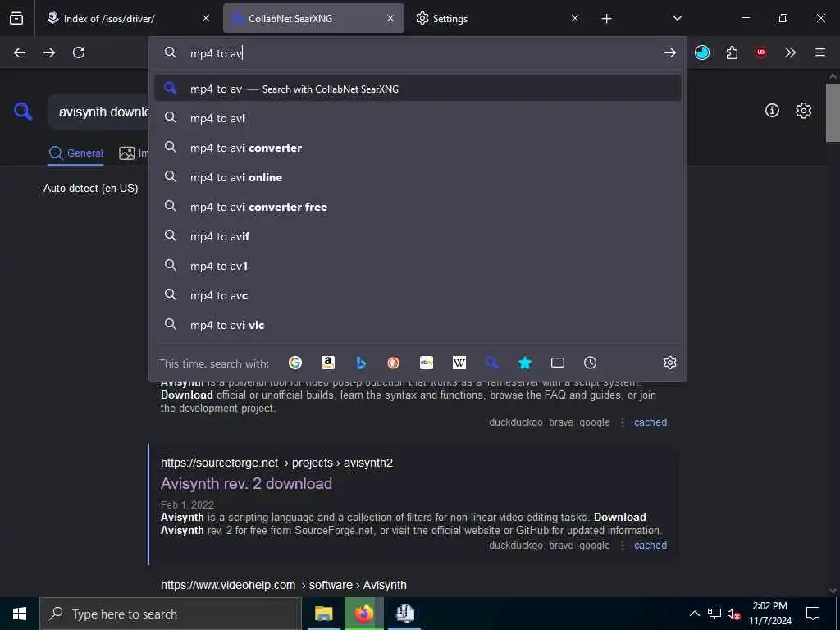Open SearXNG about info icon

pos(772,111)
